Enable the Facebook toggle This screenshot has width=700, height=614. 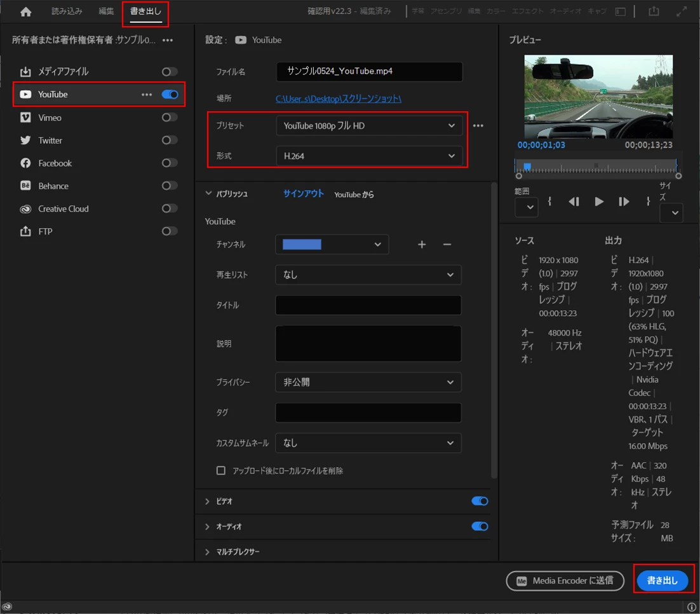[170, 163]
